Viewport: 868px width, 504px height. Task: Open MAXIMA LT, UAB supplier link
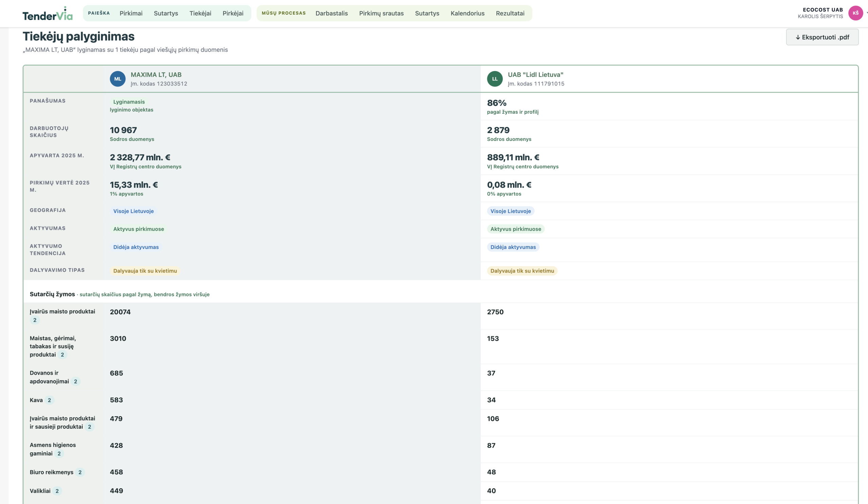(x=156, y=74)
